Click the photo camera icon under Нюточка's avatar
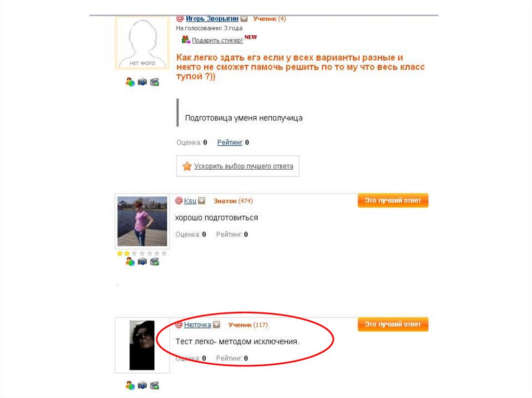 [142, 386]
